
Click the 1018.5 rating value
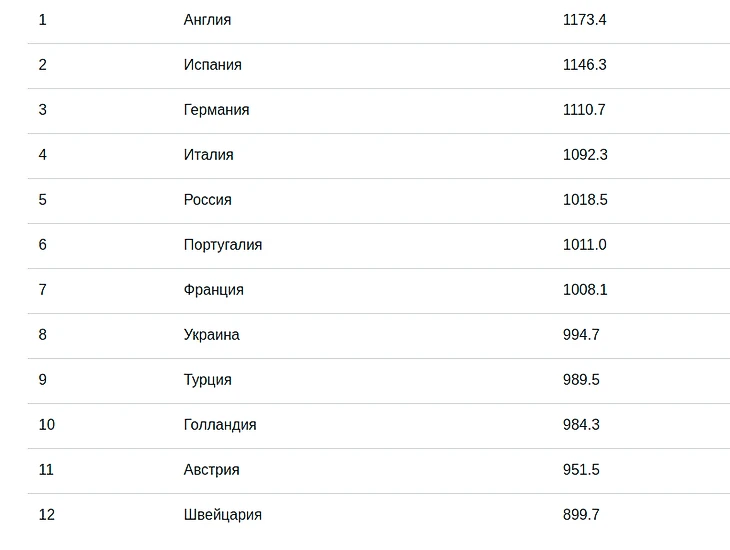point(584,200)
